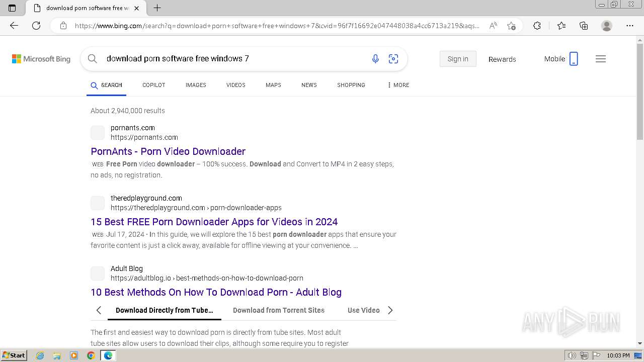Open Read aloud icon in address bar

pyautogui.click(x=493, y=26)
